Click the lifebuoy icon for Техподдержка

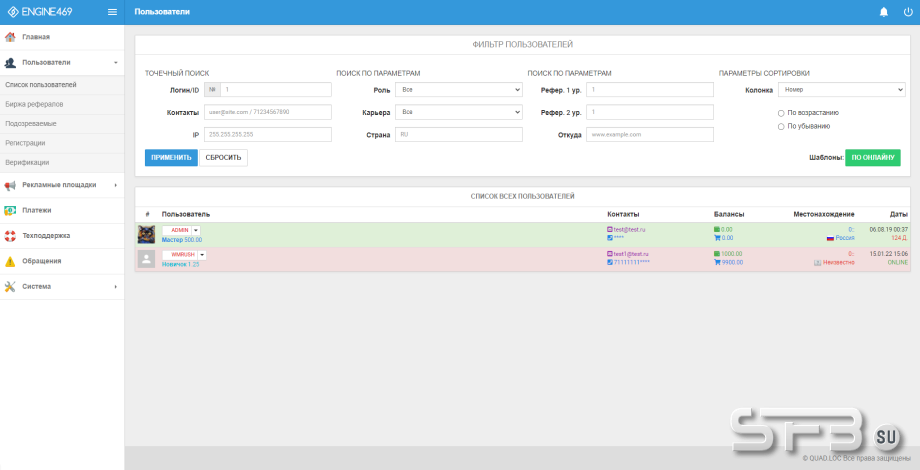coord(10,236)
